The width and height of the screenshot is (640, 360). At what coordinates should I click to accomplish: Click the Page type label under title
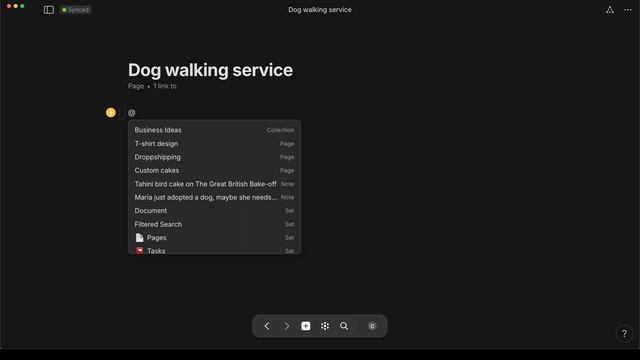pos(136,86)
